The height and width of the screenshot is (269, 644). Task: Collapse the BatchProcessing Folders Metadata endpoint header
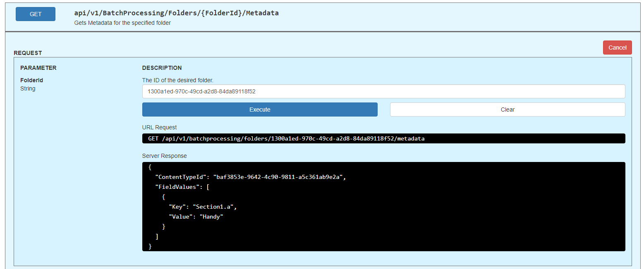coord(176,13)
